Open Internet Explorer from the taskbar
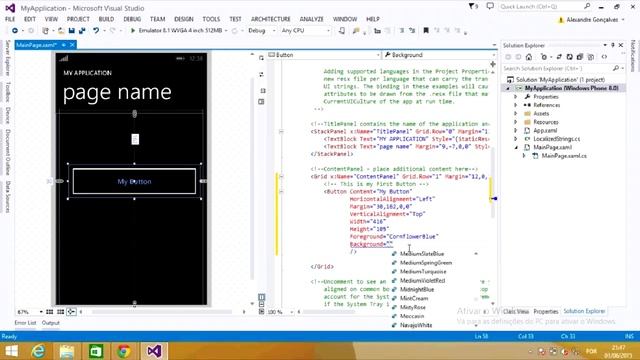This screenshot has height=360, width=640. (38, 351)
